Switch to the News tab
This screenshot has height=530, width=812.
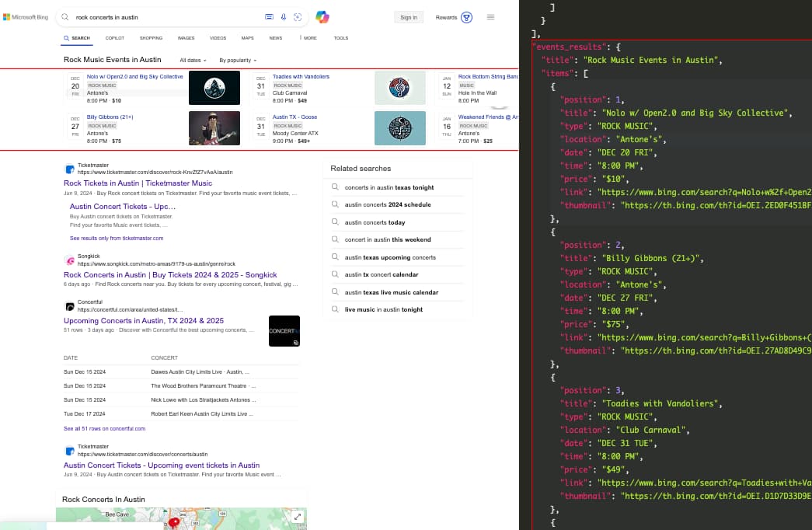[x=276, y=38]
